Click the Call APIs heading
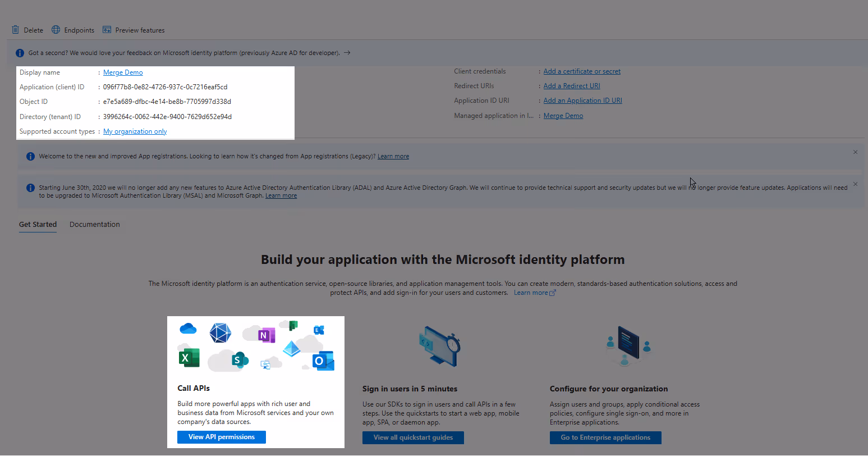The image size is (868, 456). [194, 388]
